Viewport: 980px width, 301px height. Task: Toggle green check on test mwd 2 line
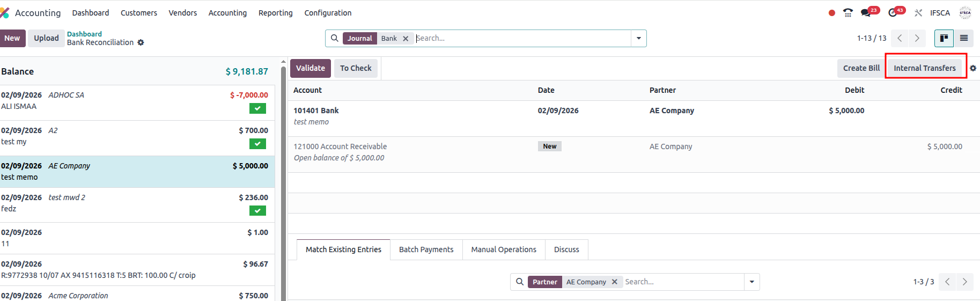click(257, 211)
